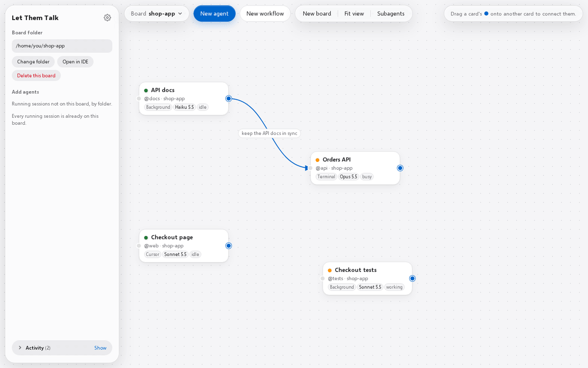Click the New agent button
Viewport: 588px width, 368px height.
pyautogui.click(x=214, y=14)
